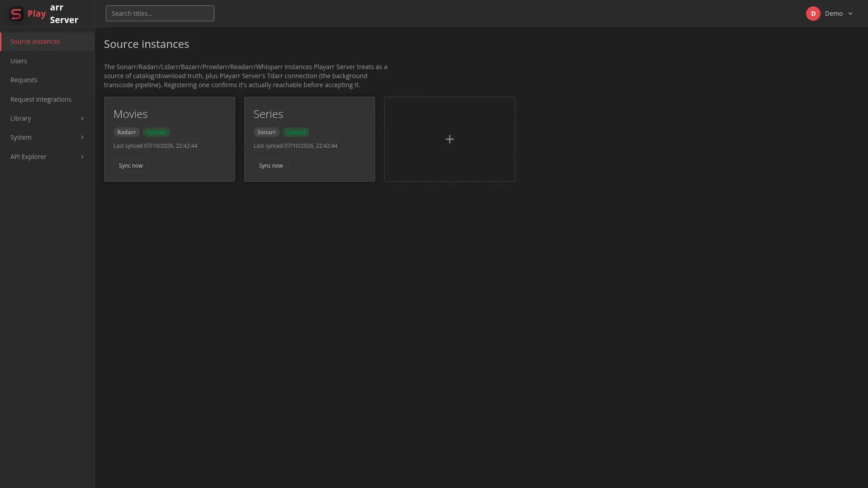Click the Sonarr badge
This screenshot has height=488, width=868.
266,132
